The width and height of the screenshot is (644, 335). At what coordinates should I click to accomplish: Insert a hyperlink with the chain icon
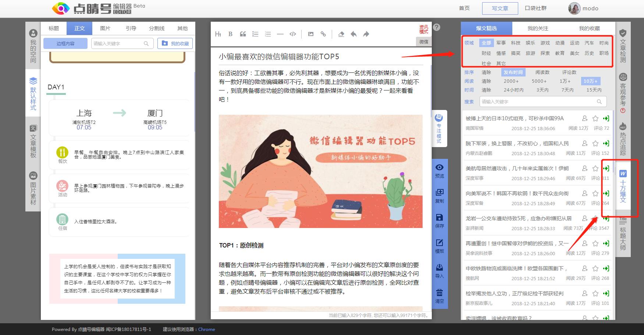click(323, 34)
